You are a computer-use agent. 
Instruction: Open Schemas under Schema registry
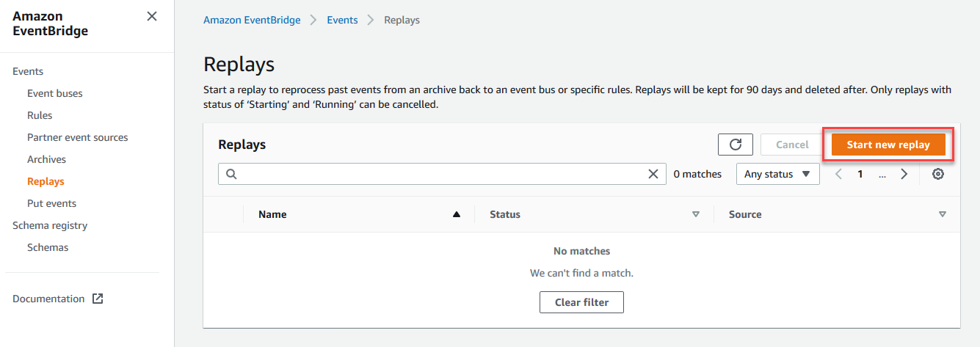[48, 247]
